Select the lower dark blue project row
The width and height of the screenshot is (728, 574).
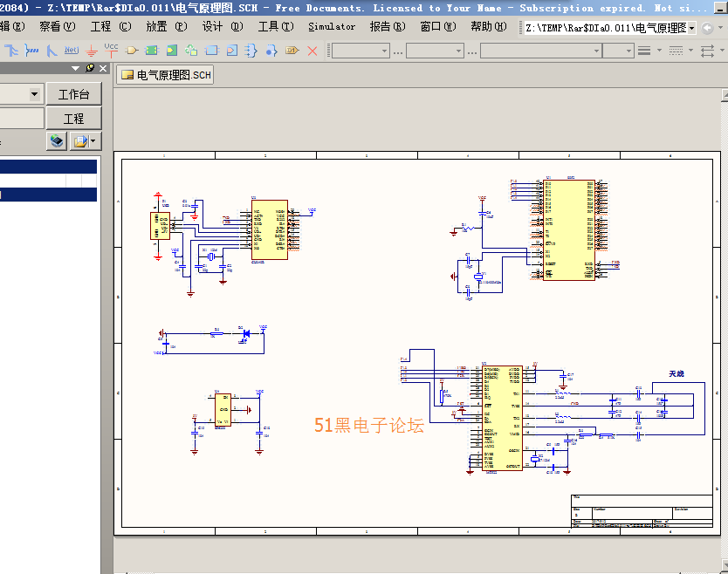coord(48,195)
